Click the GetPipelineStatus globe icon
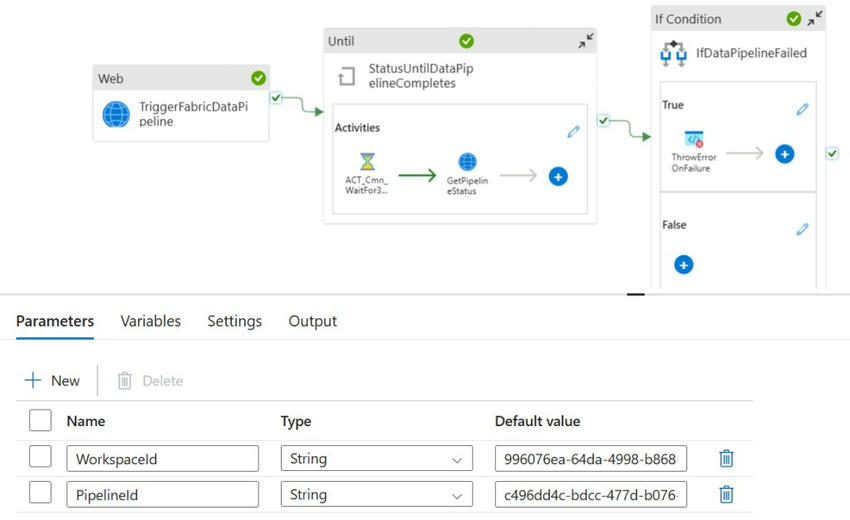The height and width of the screenshot is (520, 850). pos(467,162)
